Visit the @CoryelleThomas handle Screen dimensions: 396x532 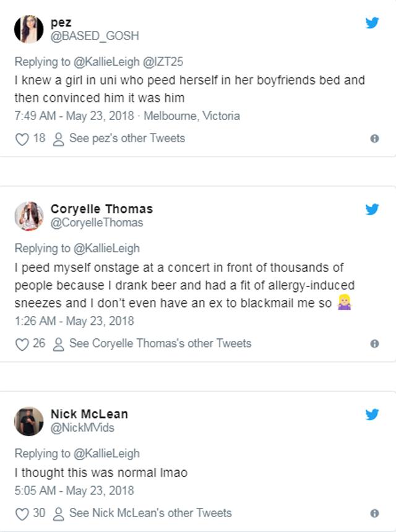[97, 223]
